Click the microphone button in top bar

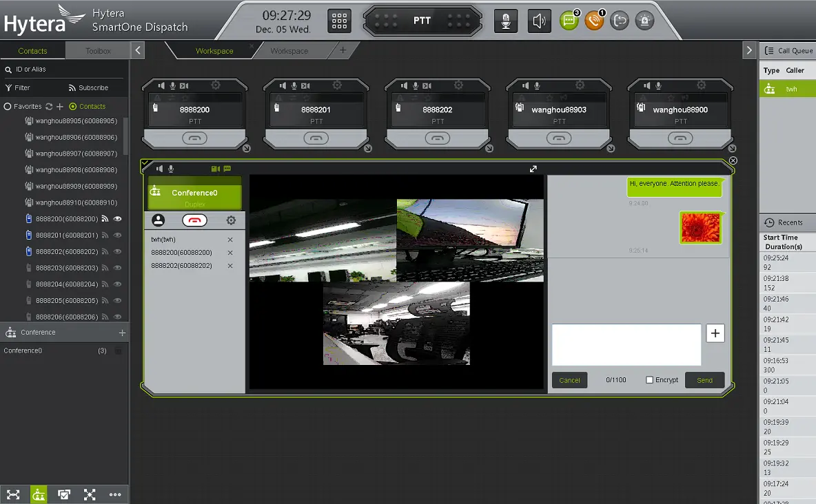(x=506, y=21)
